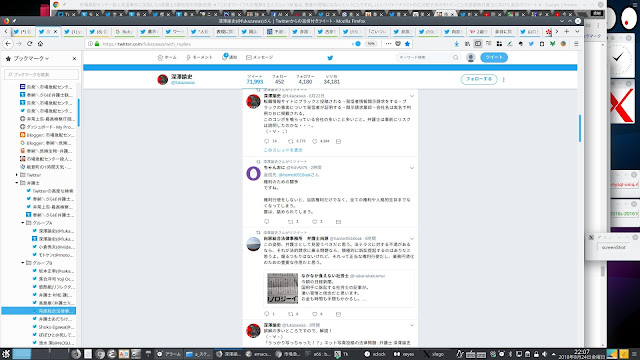Open the first tweet's dropdown caret
This screenshot has width=640, height=360.
pyautogui.click(x=412, y=96)
